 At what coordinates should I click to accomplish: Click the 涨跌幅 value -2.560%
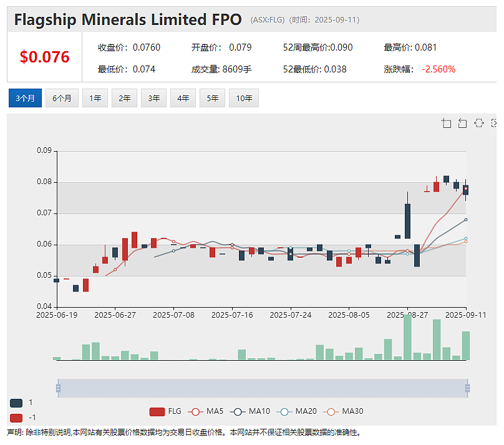pyautogui.click(x=439, y=69)
